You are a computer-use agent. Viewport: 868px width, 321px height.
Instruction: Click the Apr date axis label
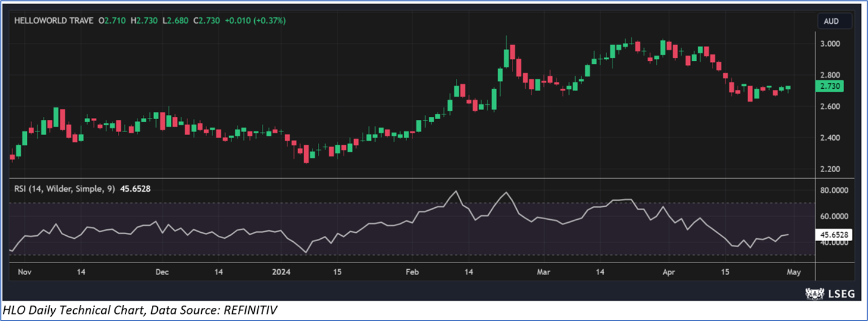(x=669, y=272)
